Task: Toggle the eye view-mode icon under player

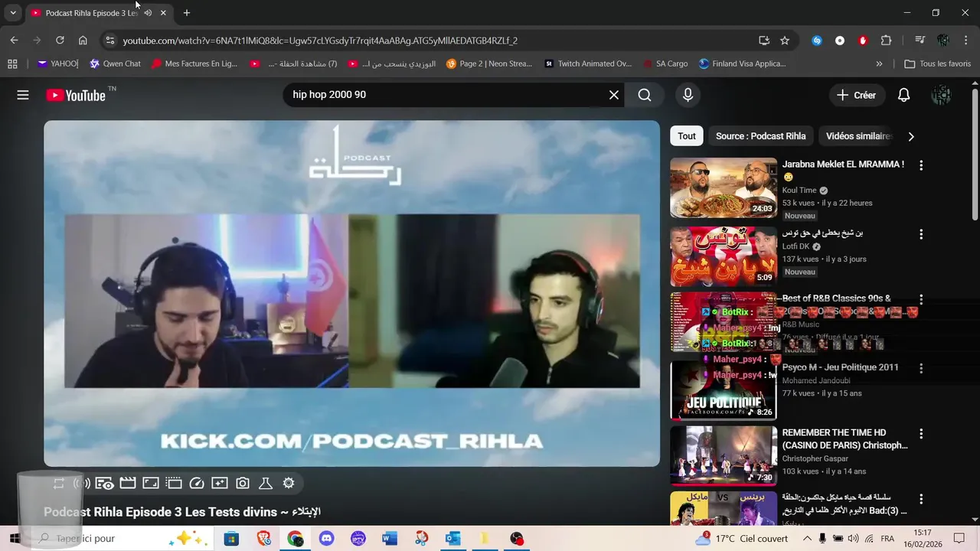Action: click(105, 483)
